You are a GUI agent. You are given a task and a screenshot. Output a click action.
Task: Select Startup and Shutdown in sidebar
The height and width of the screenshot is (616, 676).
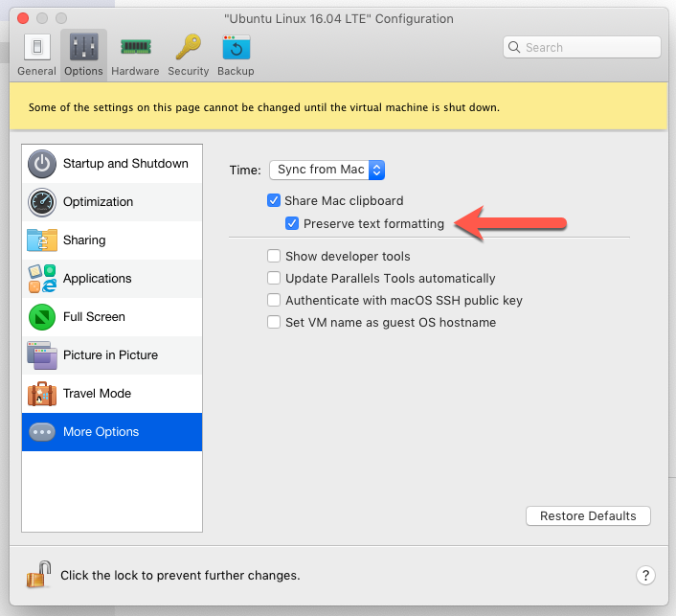(x=125, y=164)
